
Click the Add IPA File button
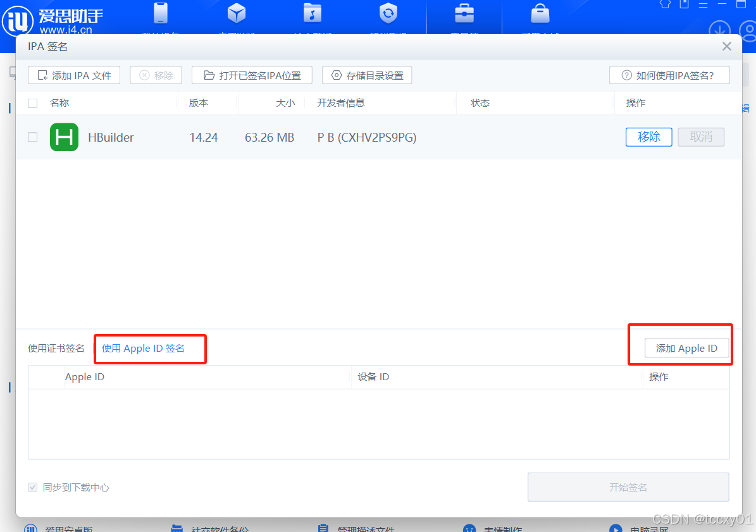(74, 75)
